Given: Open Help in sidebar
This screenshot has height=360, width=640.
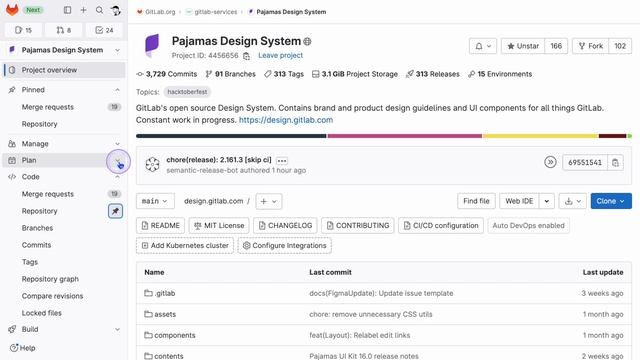Looking at the screenshot, I should pyautogui.click(x=22, y=348).
